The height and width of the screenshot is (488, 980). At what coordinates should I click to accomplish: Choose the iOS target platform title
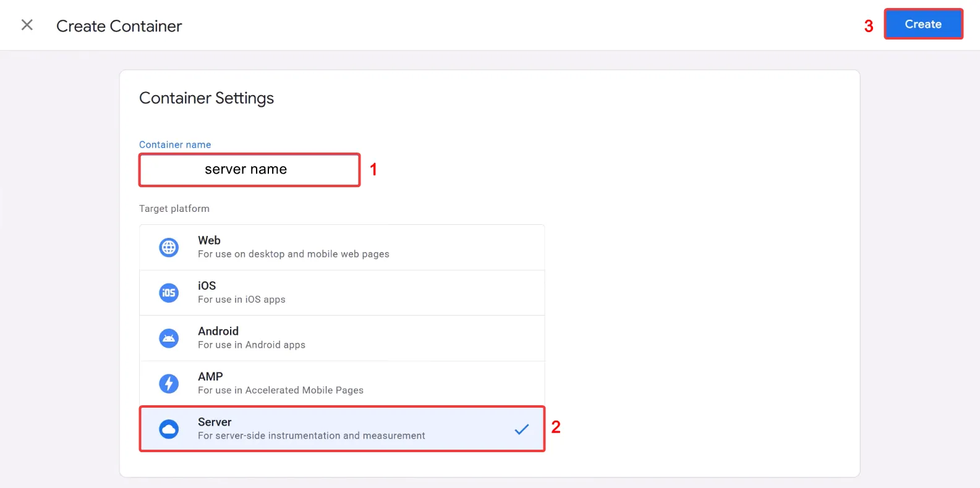pyautogui.click(x=207, y=285)
